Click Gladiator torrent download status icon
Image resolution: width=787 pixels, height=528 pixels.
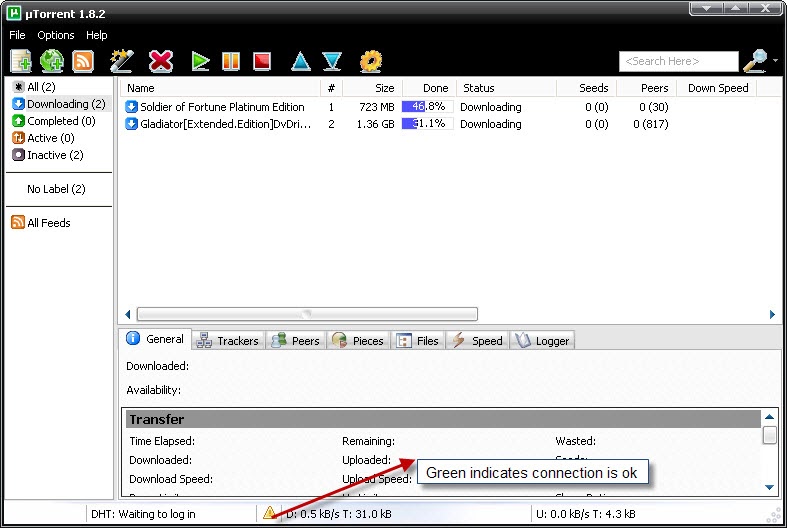(x=132, y=123)
